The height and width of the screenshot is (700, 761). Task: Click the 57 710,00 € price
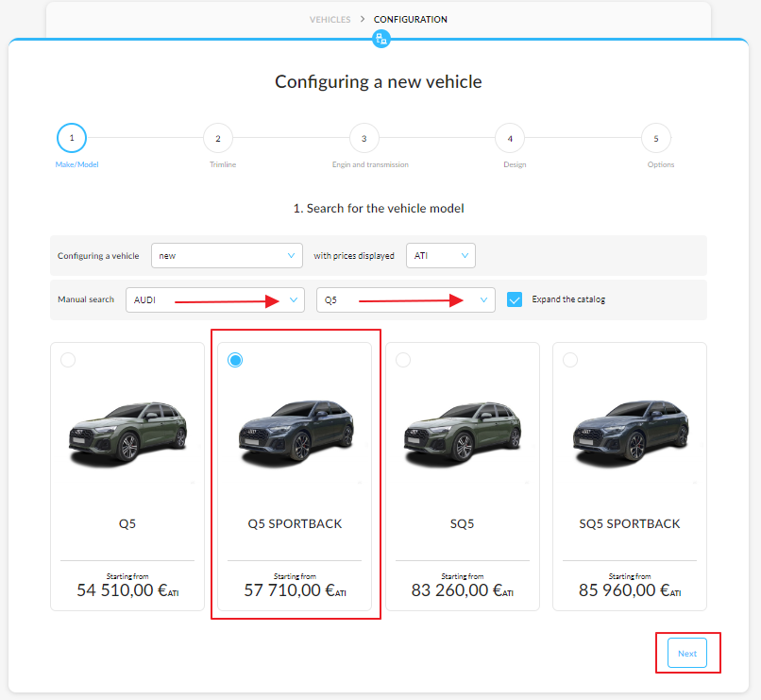point(296,590)
